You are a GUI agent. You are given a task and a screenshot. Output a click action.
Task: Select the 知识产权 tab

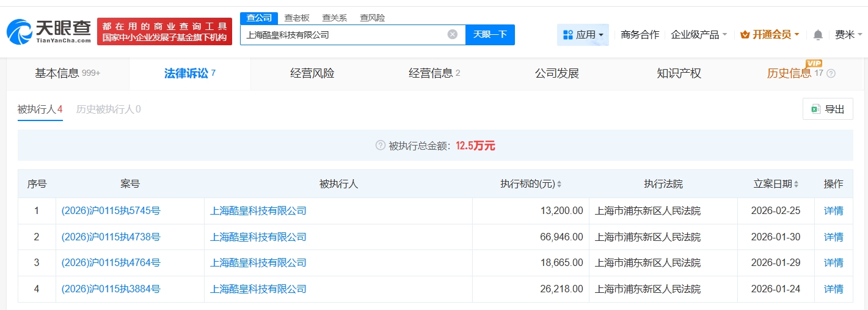click(x=679, y=73)
